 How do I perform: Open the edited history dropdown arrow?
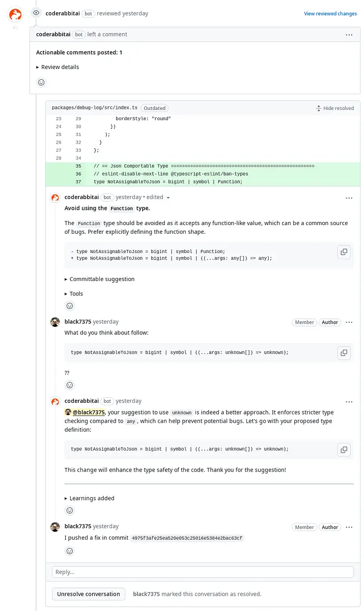tap(169, 198)
